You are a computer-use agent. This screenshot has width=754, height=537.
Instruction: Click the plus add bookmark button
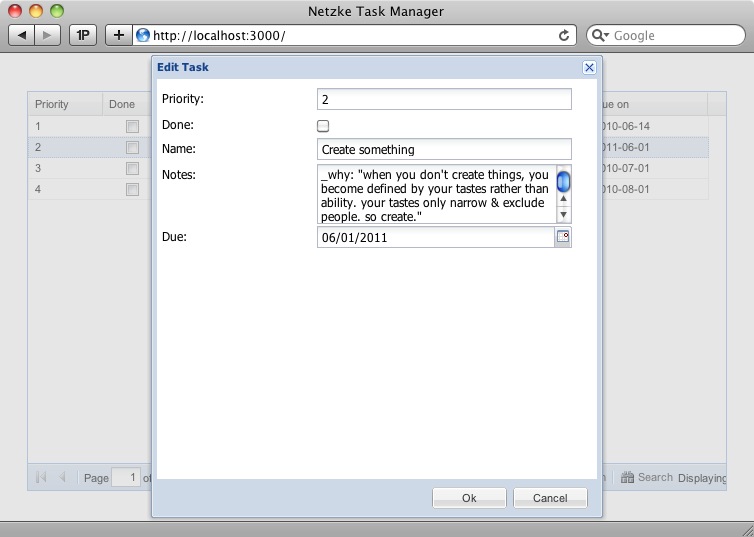click(119, 35)
